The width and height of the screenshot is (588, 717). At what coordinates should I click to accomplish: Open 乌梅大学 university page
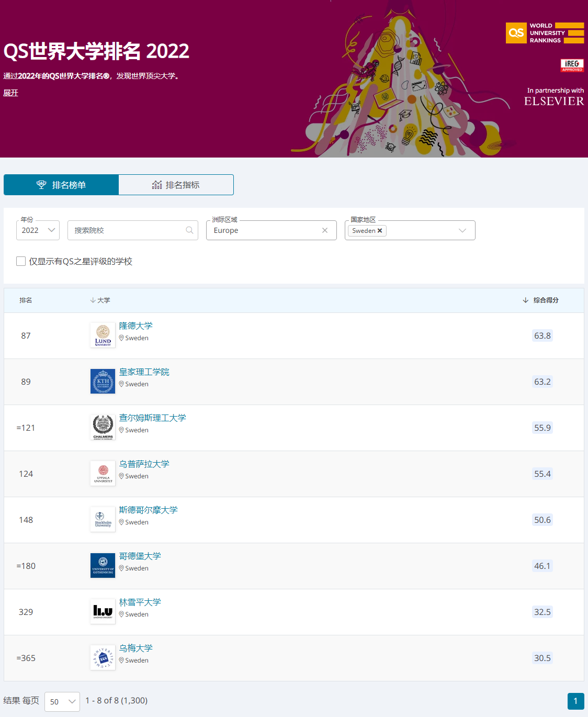tap(135, 648)
